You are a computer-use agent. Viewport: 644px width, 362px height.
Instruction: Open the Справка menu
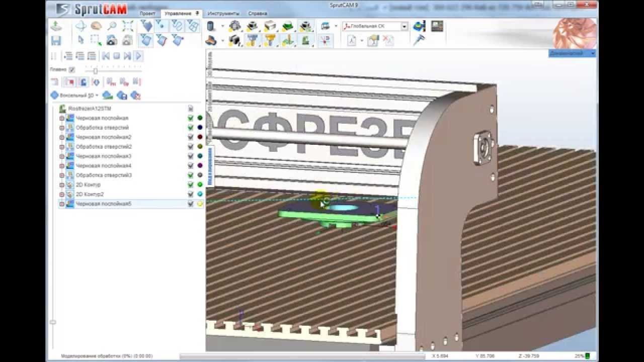pos(258,14)
